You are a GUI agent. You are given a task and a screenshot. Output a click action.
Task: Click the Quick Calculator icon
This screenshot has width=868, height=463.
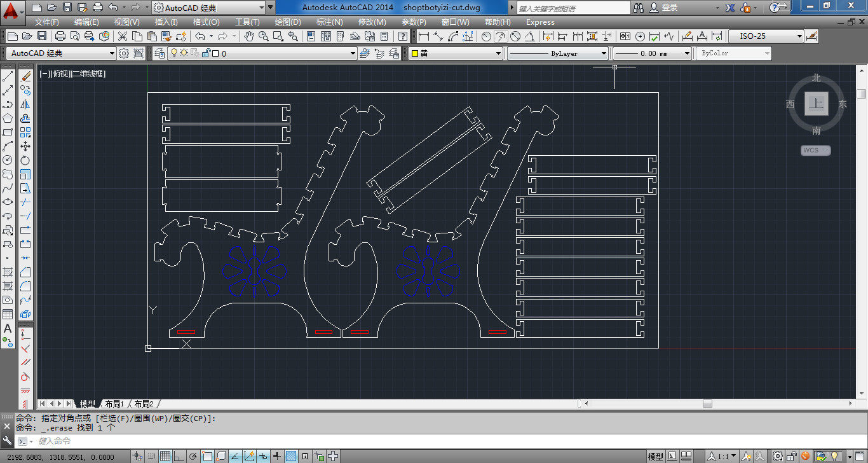coord(384,36)
